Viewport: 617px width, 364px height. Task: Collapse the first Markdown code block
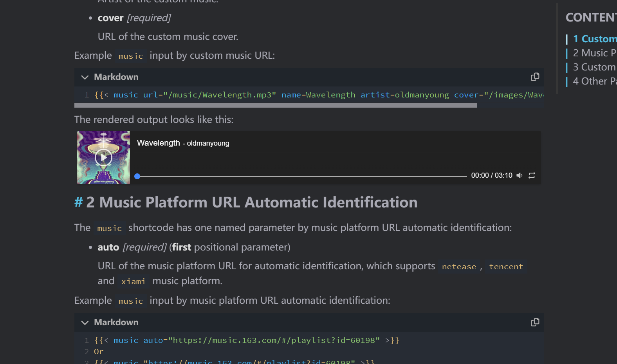[85, 77]
